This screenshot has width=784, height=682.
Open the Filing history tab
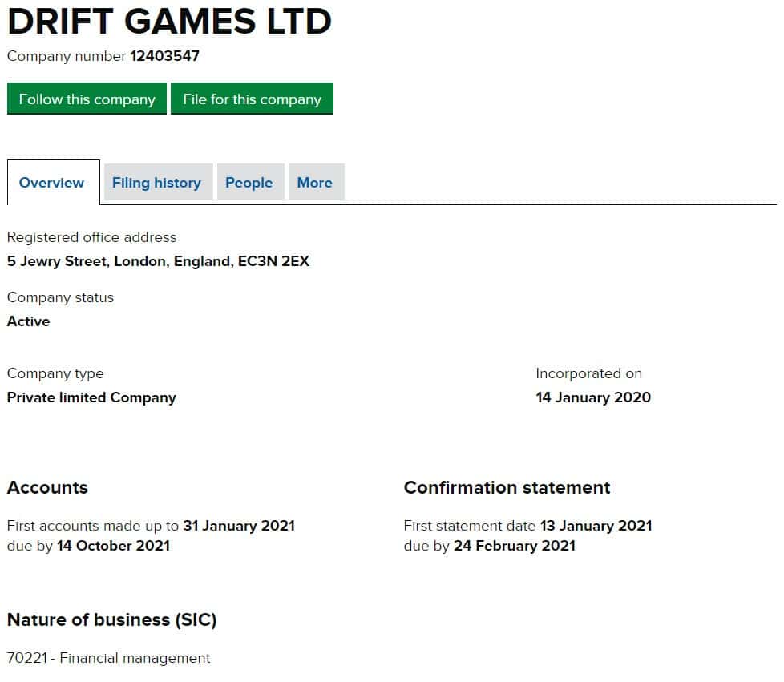click(156, 183)
